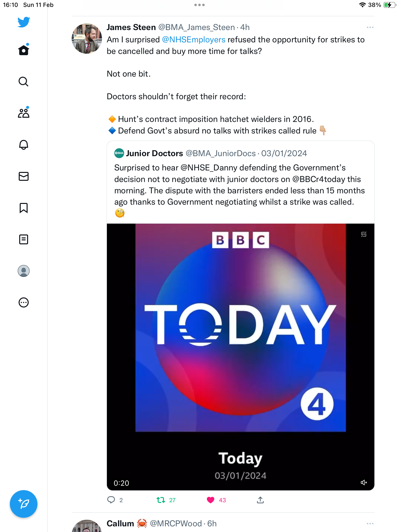The width and height of the screenshot is (399, 532).
Task: Open the More circle menu in sidebar
Action: pyautogui.click(x=24, y=302)
